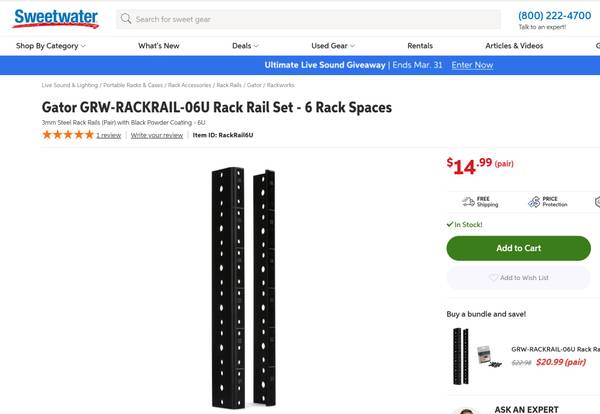Click the Add to Wish List heart icon
600x414 pixels.
pos(493,278)
